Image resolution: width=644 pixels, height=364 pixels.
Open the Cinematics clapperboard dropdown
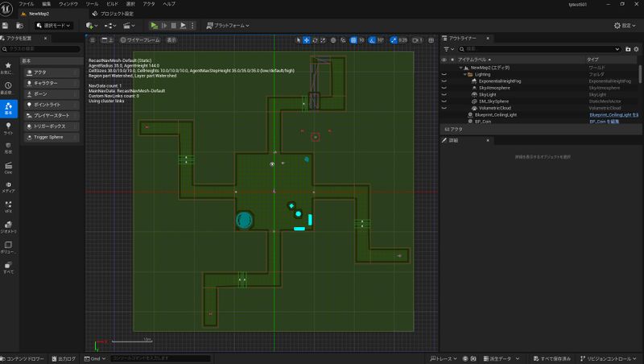click(129, 26)
